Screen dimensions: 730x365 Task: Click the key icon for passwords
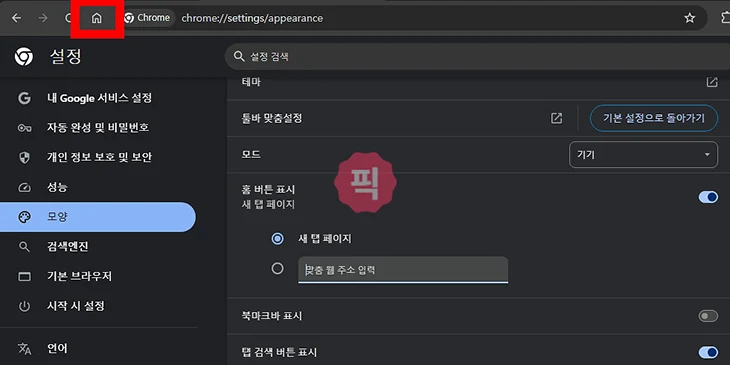(24, 128)
